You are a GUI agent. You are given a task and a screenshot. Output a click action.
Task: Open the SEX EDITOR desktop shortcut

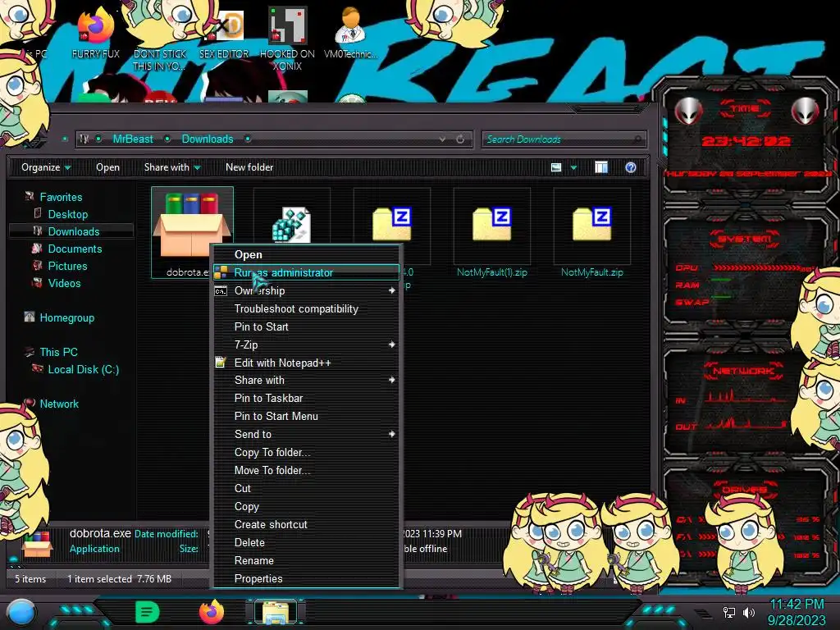click(x=224, y=33)
